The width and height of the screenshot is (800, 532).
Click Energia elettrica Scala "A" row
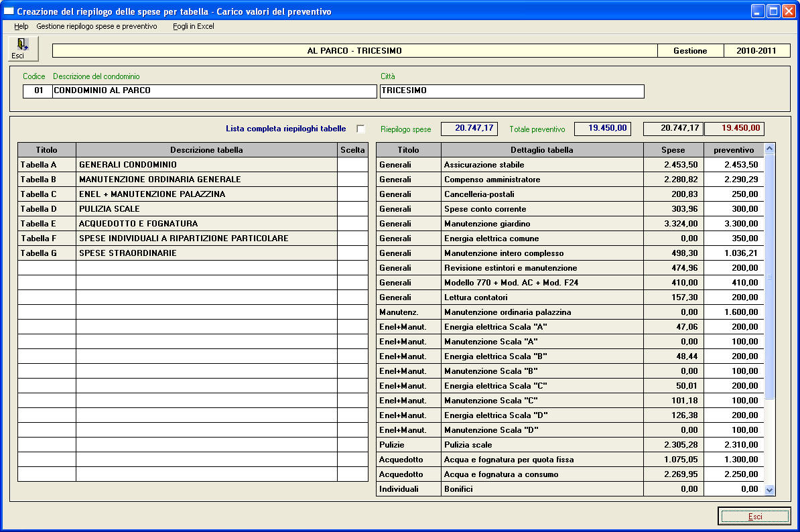pos(570,327)
